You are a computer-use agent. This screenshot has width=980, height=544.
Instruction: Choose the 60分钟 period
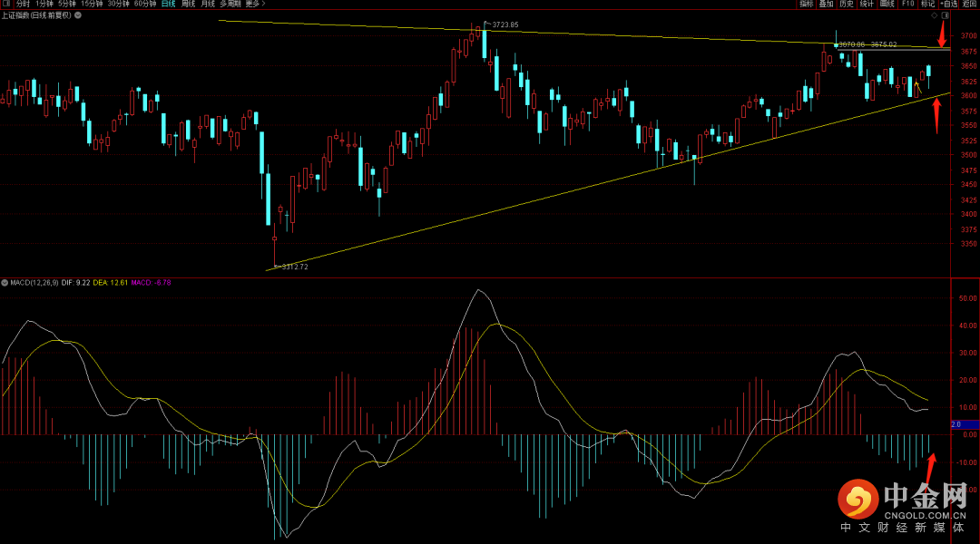pos(145,5)
